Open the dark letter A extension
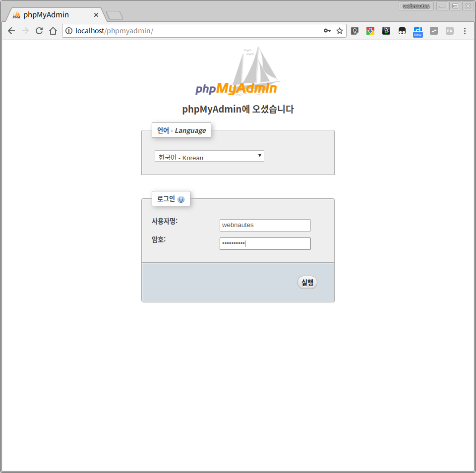 pyautogui.click(x=386, y=31)
